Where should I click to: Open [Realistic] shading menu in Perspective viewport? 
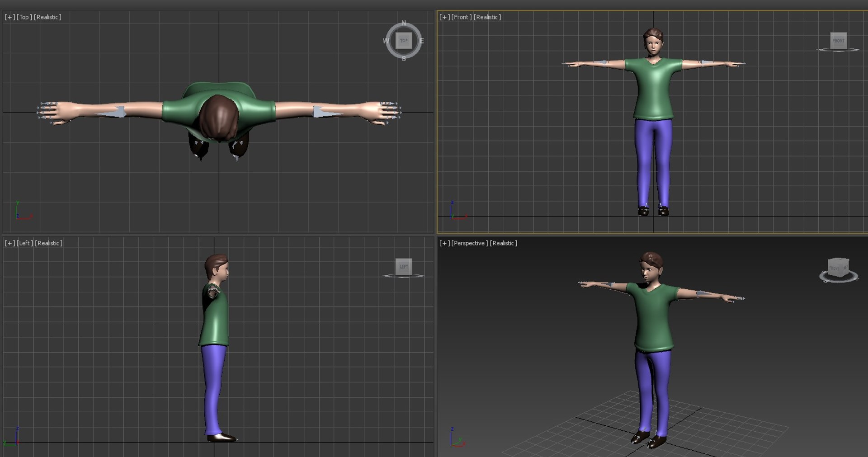click(x=504, y=243)
